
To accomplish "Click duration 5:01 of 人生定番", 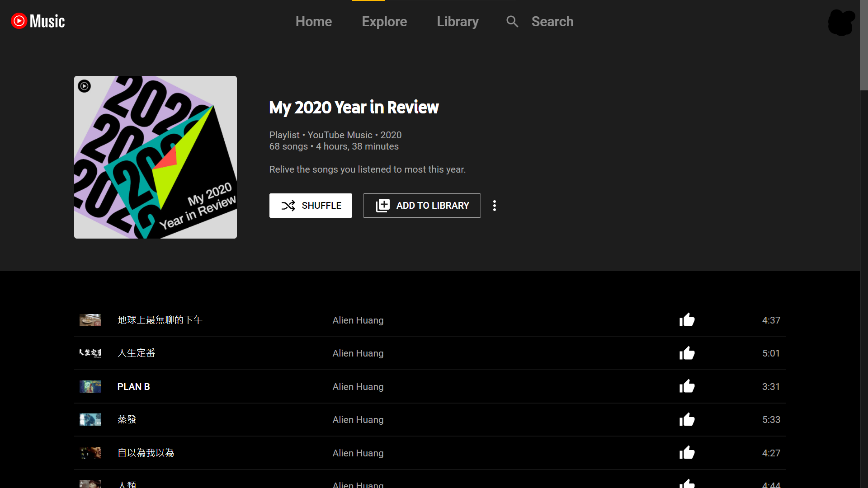I will pyautogui.click(x=771, y=353).
